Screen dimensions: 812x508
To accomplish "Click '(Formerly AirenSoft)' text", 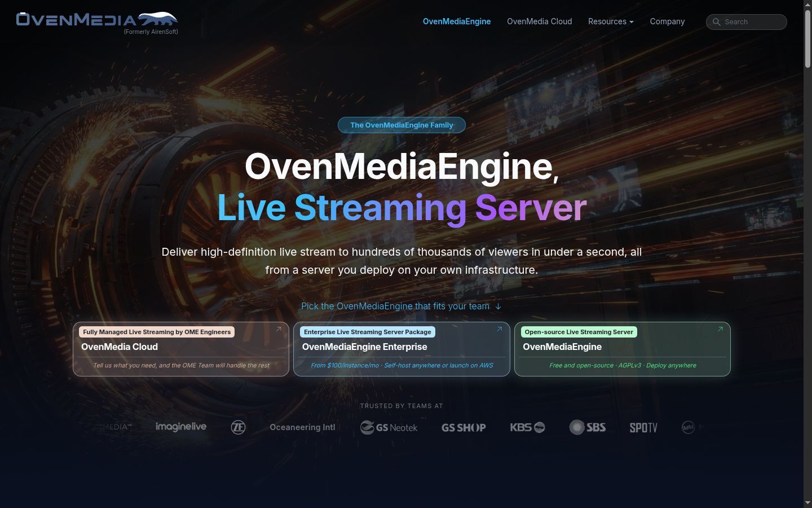I will pos(151,32).
